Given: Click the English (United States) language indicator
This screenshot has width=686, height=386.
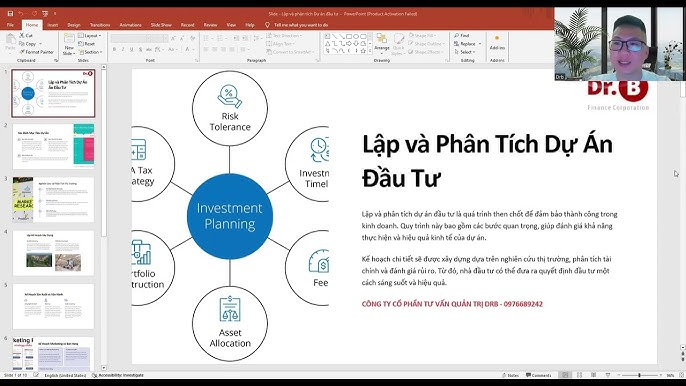Looking at the screenshot, I should point(65,375).
